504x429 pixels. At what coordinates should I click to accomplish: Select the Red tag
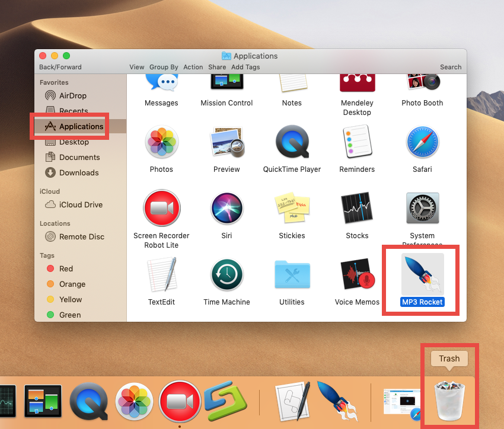click(x=67, y=268)
